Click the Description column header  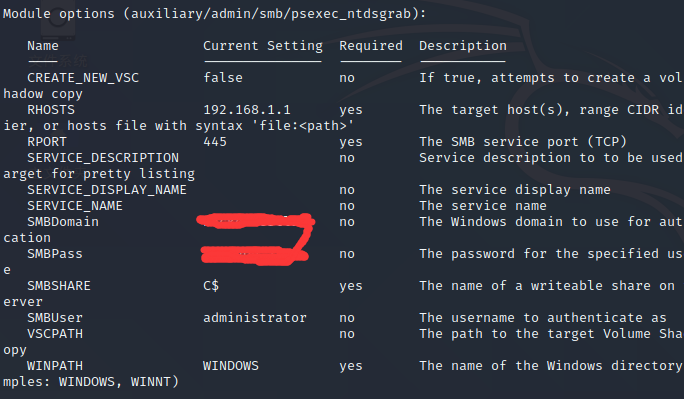tap(463, 46)
